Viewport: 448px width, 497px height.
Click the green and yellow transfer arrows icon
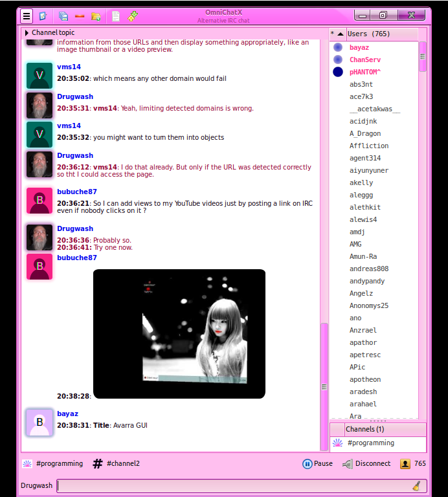(133, 16)
